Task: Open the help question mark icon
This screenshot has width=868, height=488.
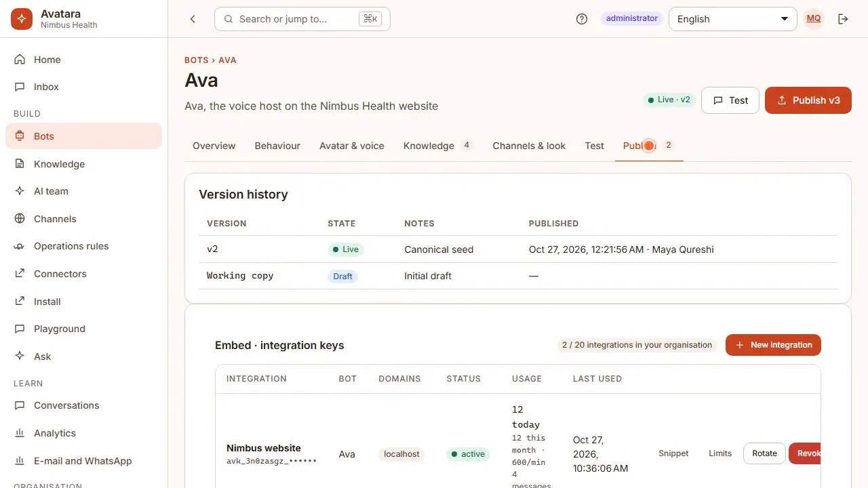Action: [x=582, y=19]
